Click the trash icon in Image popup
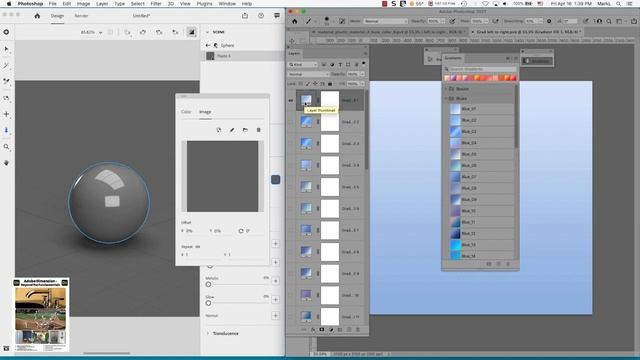The height and width of the screenshot is (360, 640). click(x=258, y=130)
